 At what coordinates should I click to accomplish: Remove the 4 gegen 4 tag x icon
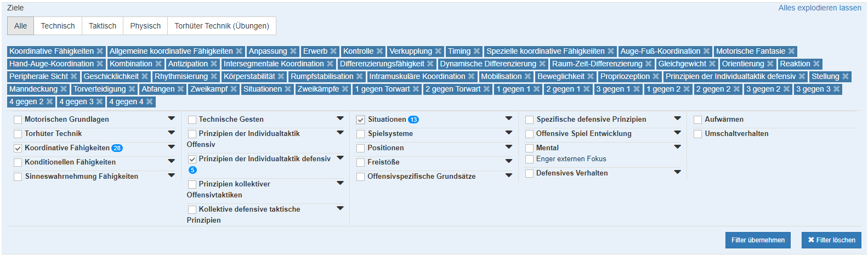[x=150, y=102]
